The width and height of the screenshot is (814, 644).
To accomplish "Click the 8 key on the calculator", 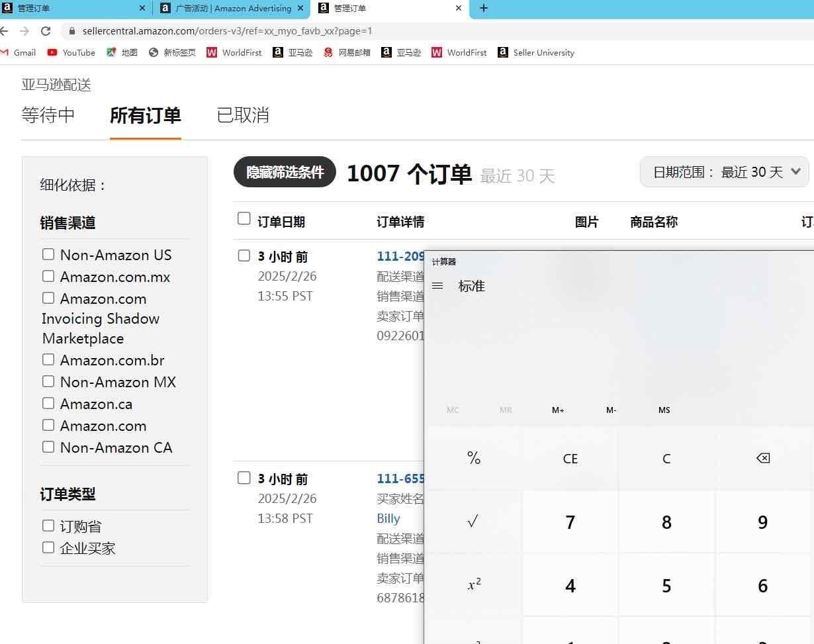I will click(x=666, y=522).
